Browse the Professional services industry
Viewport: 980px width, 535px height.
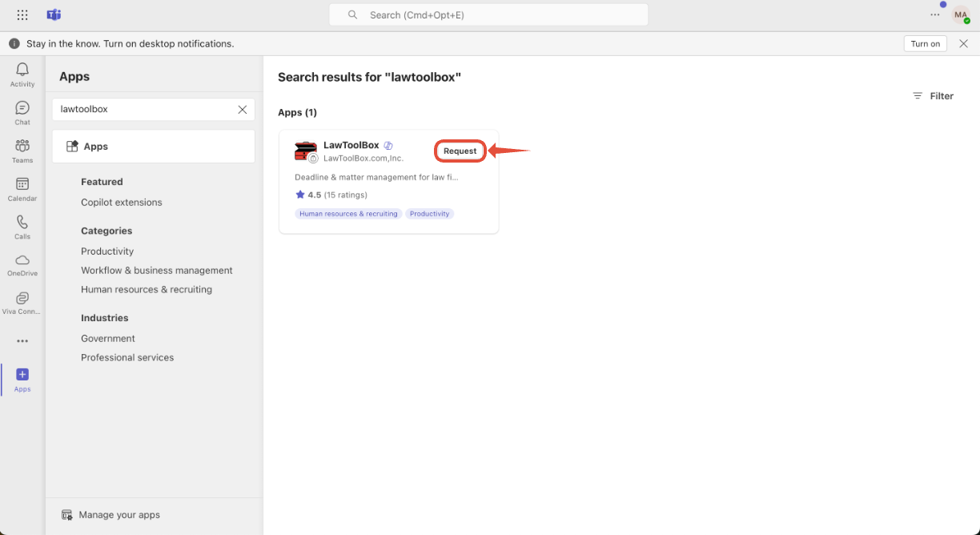[x=127, y=358]
